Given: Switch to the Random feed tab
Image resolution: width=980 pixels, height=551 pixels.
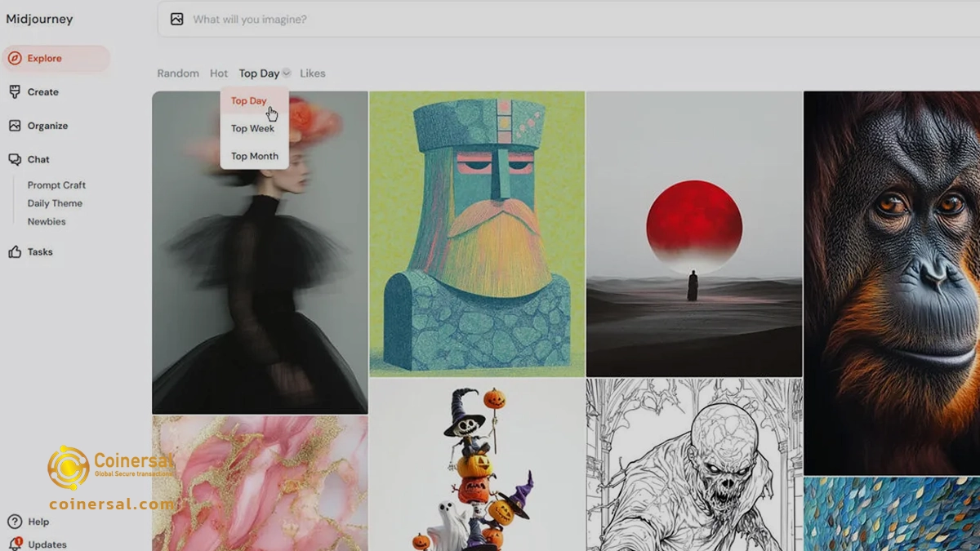Looking at the screenshot, I should (178, 73).
